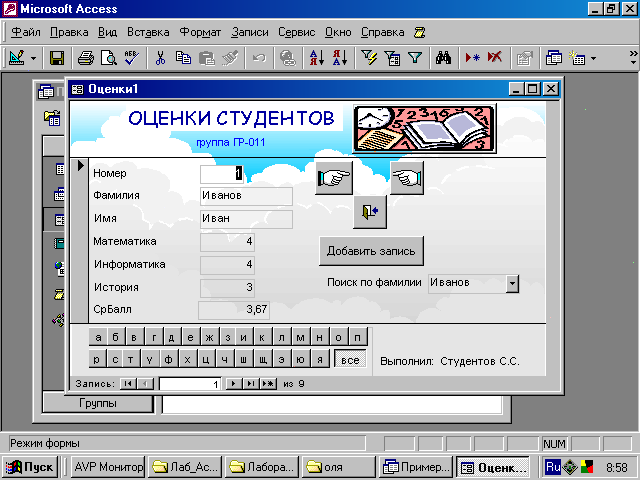
Task: Switch to AVP Монитор taskbar item
Action: click(x=108, y=467)
